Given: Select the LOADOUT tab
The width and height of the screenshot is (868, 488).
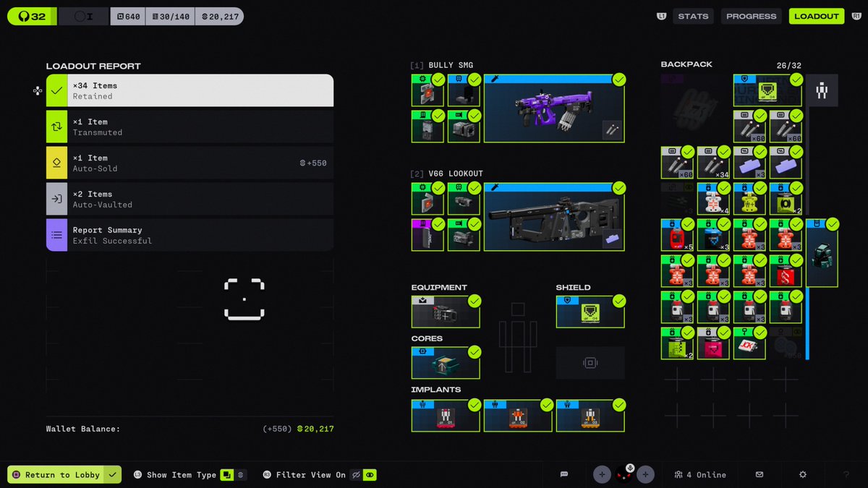Looking at the screenshot, I should [x=817, y=16].
